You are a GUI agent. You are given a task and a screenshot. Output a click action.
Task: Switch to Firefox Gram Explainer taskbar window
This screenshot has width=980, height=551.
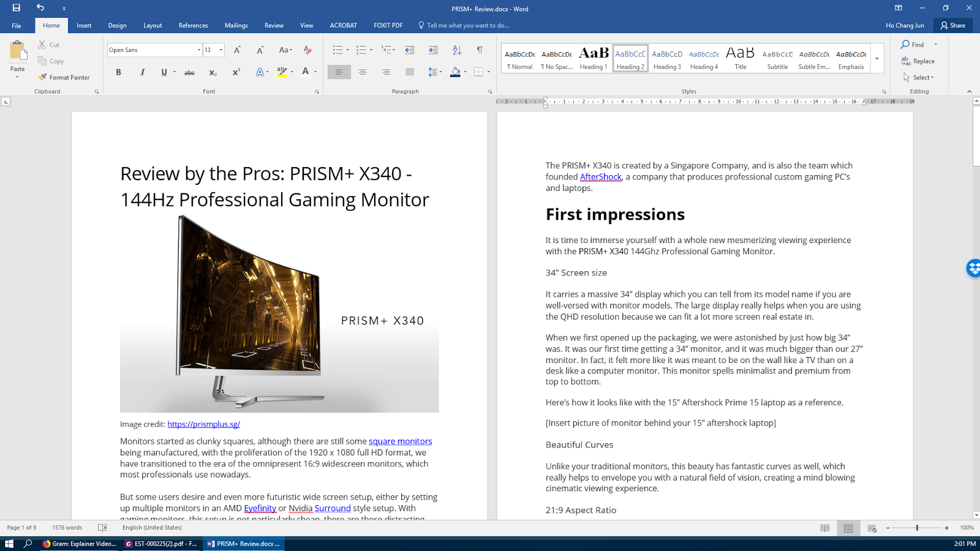80,544
